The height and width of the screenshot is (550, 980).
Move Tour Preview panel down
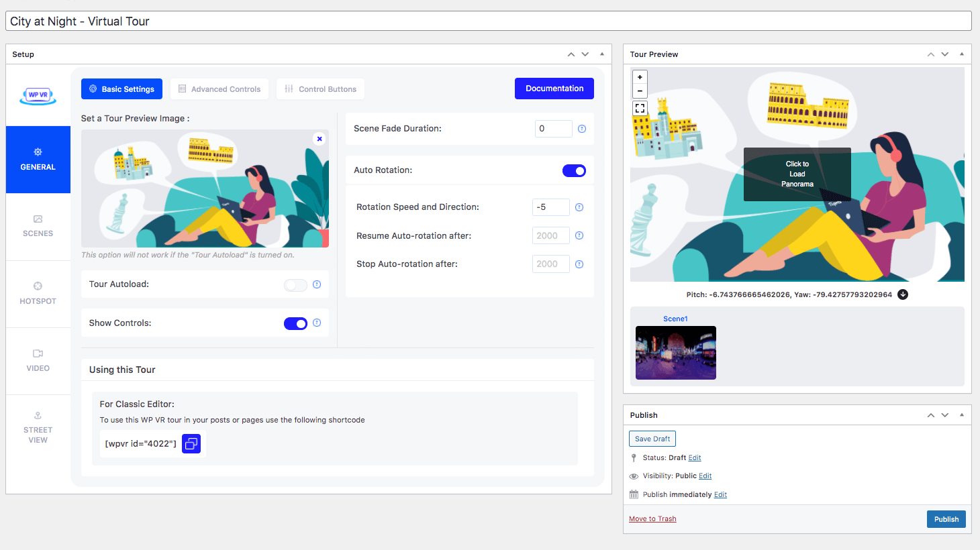(x=945, y=54)
